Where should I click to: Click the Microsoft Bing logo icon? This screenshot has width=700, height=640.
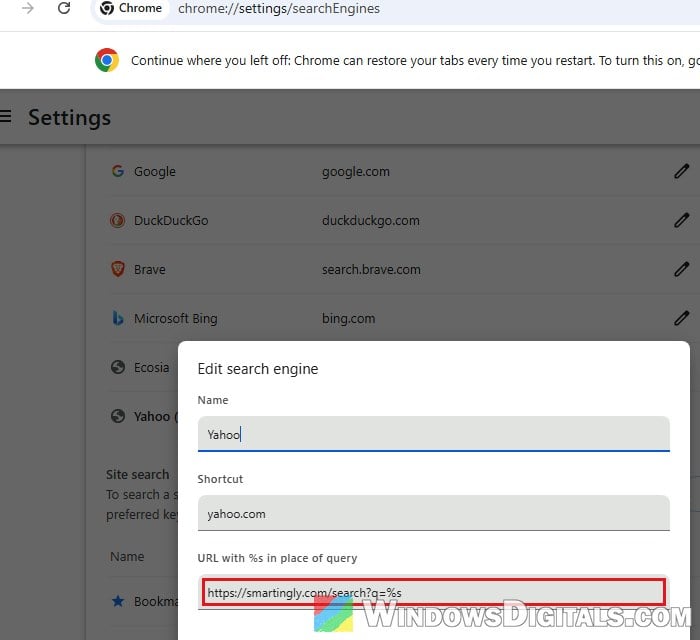118,318
